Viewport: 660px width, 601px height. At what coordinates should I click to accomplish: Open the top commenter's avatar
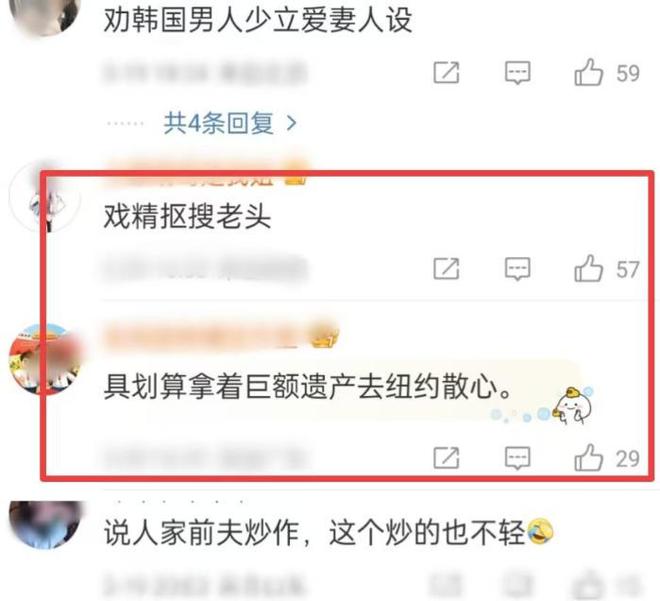click(x=45, y=17)
